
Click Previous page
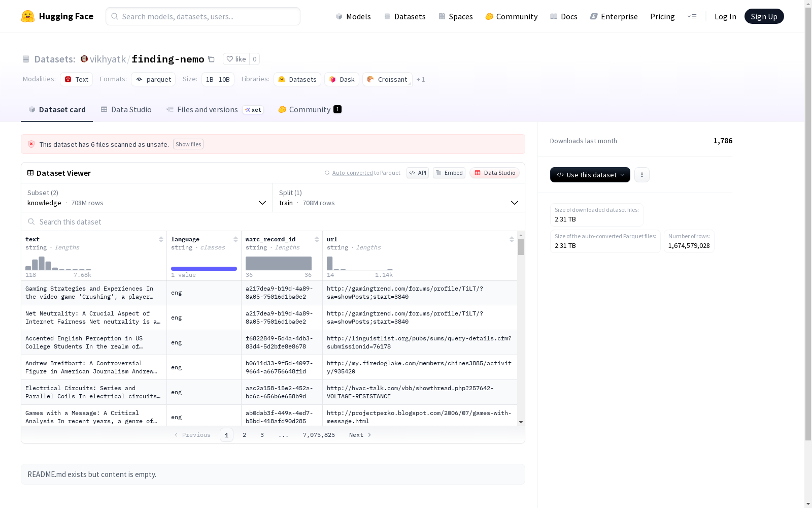point(192,435)
